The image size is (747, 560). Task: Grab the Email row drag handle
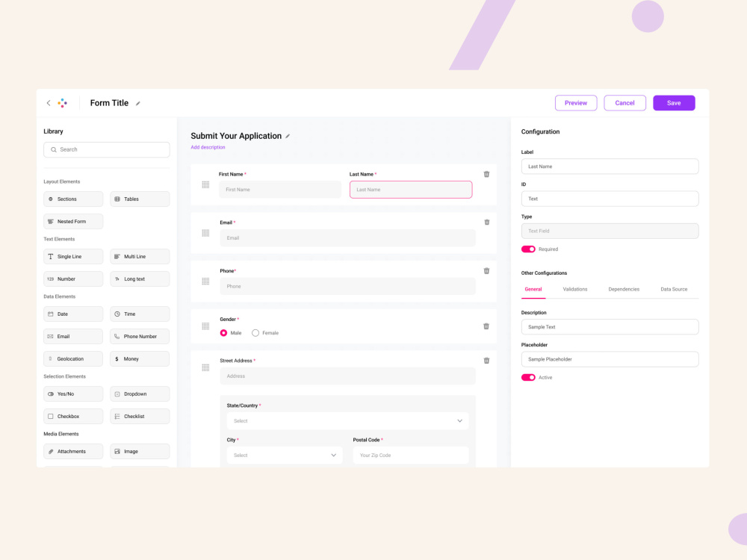pyautogui.click(x=205, y=233)
